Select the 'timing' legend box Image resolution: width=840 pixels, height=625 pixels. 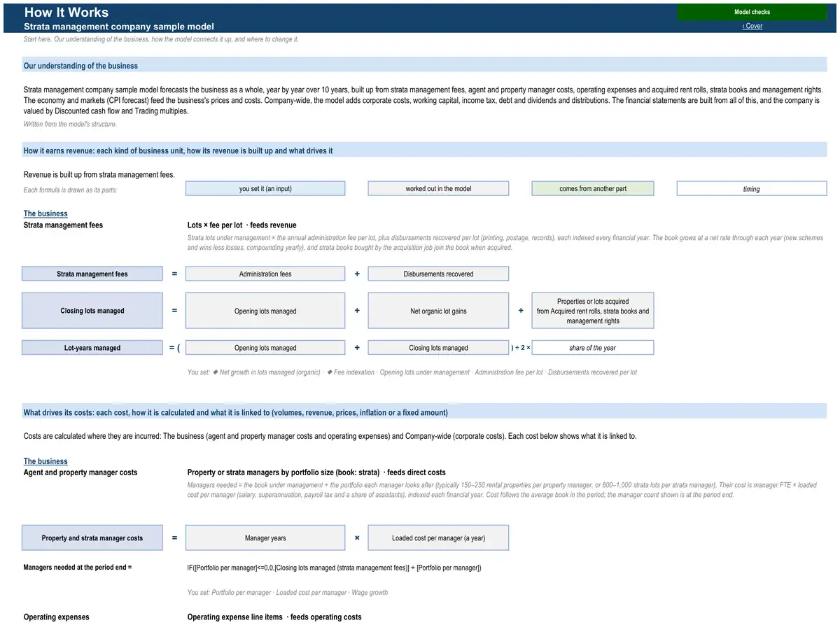752,188
